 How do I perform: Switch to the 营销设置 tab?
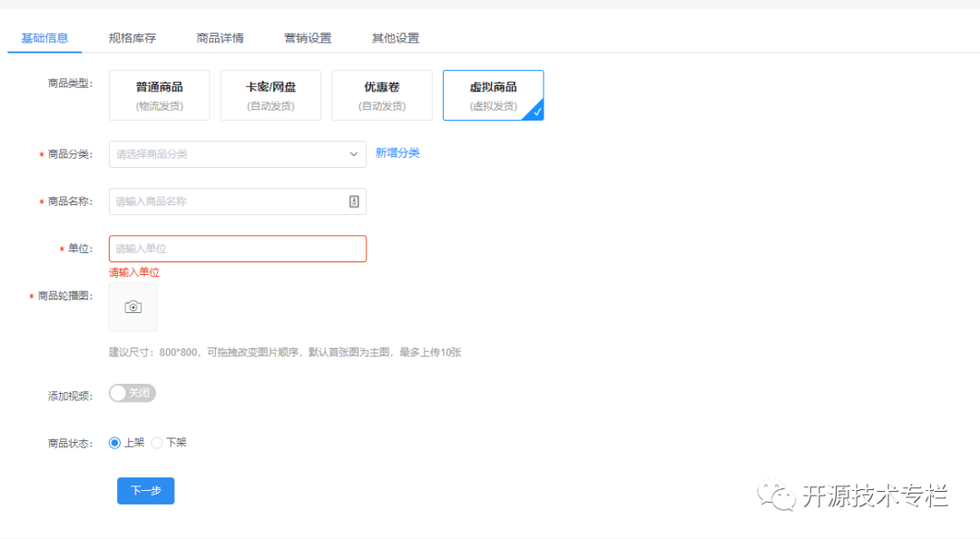[307, 38]
